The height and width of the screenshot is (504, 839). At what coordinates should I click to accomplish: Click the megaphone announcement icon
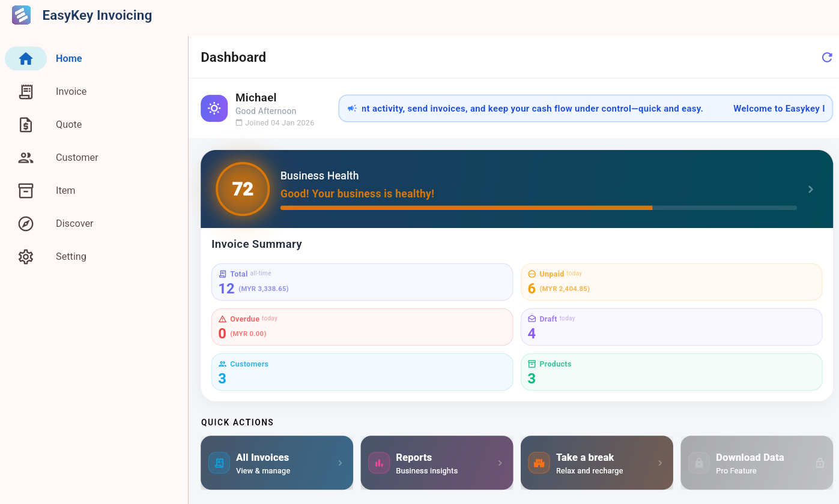coord(352,109)
